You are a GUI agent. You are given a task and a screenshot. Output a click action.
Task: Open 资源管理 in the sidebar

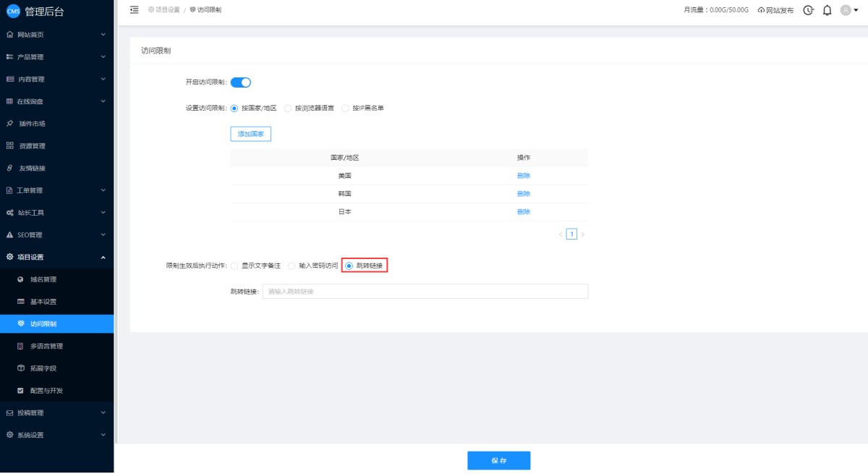point(32,146)
